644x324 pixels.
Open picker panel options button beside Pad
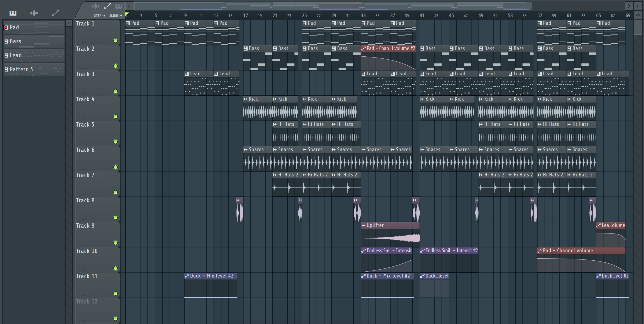(x=69, y=23)
